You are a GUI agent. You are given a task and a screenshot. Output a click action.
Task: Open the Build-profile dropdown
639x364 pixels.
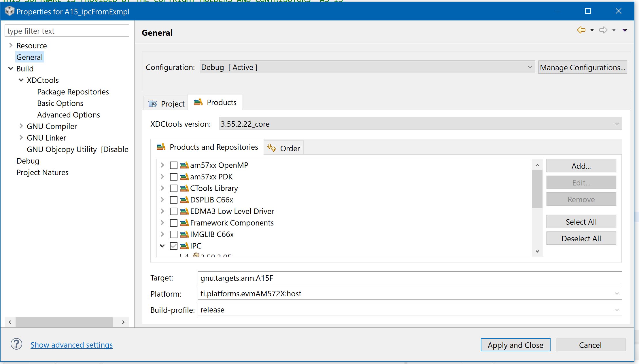(x=617, y=310)
